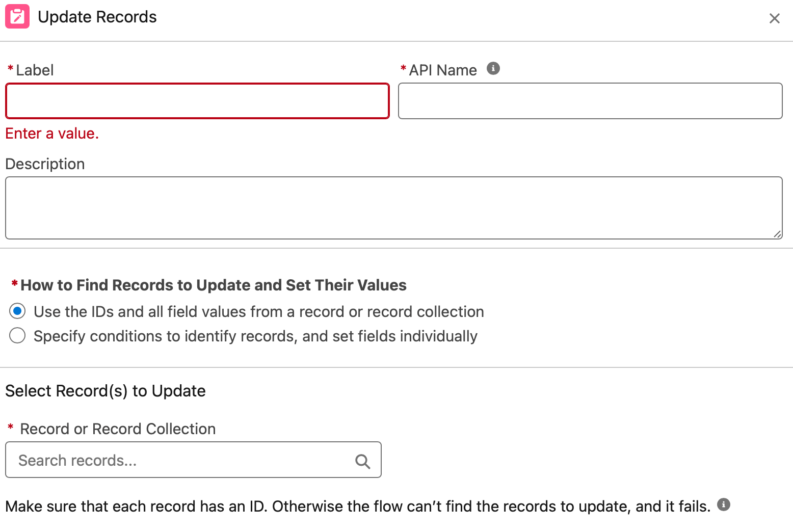This screenshot has height=532, width=793.
Task: Click the 'Use the IDs and all field values' label text
Action: [x=258, y=312]
